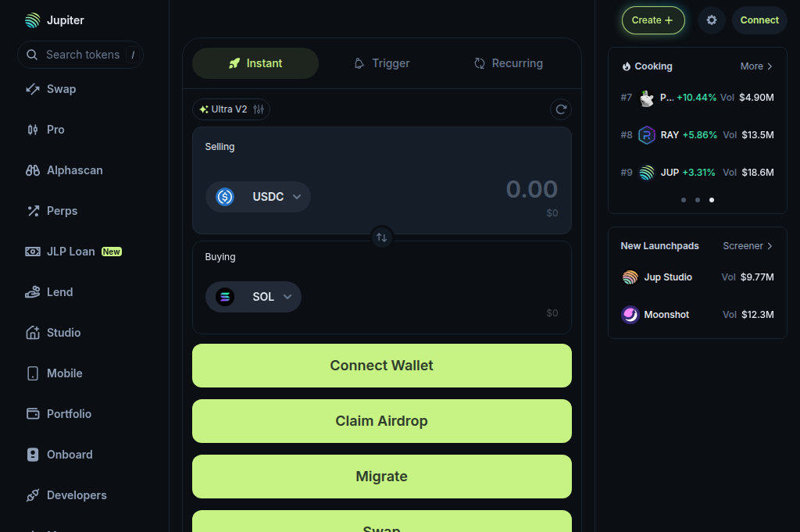Click the Claim Airdrop button

click(x=381, y=421)
